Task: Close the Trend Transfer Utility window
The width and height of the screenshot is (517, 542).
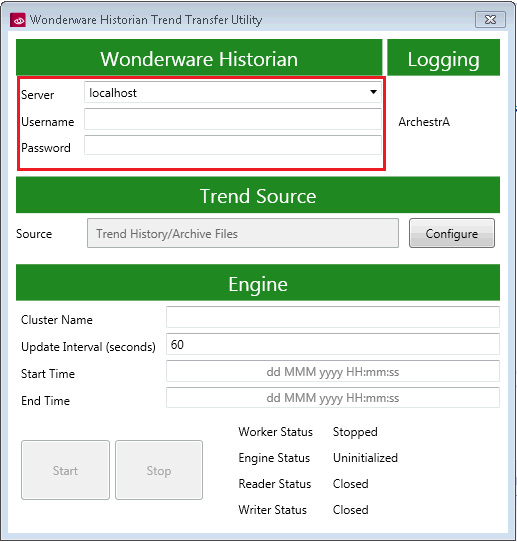Action: click(x=490, y=19)
